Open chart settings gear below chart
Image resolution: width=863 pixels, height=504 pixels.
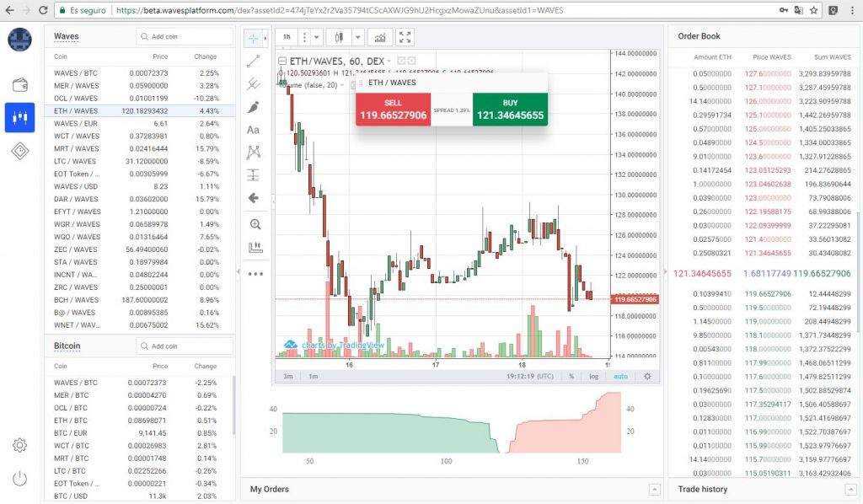(647, 377)
